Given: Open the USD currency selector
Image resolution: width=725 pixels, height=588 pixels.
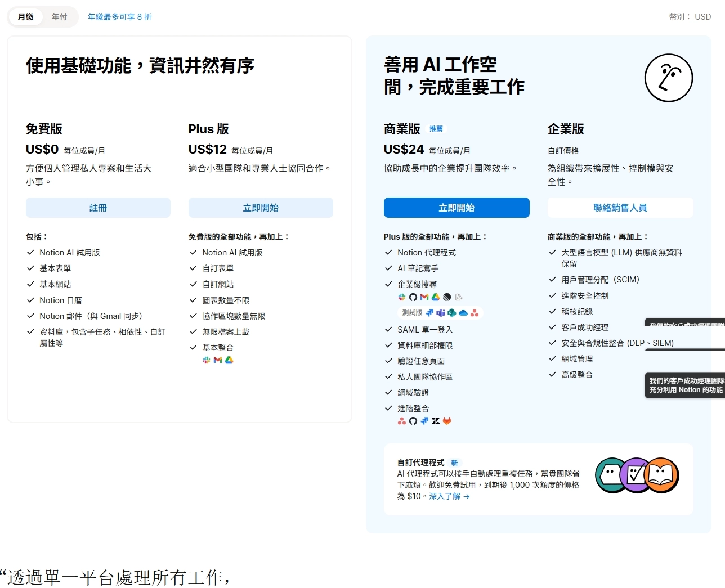Looking at the screenshot, I should (702, 17).
